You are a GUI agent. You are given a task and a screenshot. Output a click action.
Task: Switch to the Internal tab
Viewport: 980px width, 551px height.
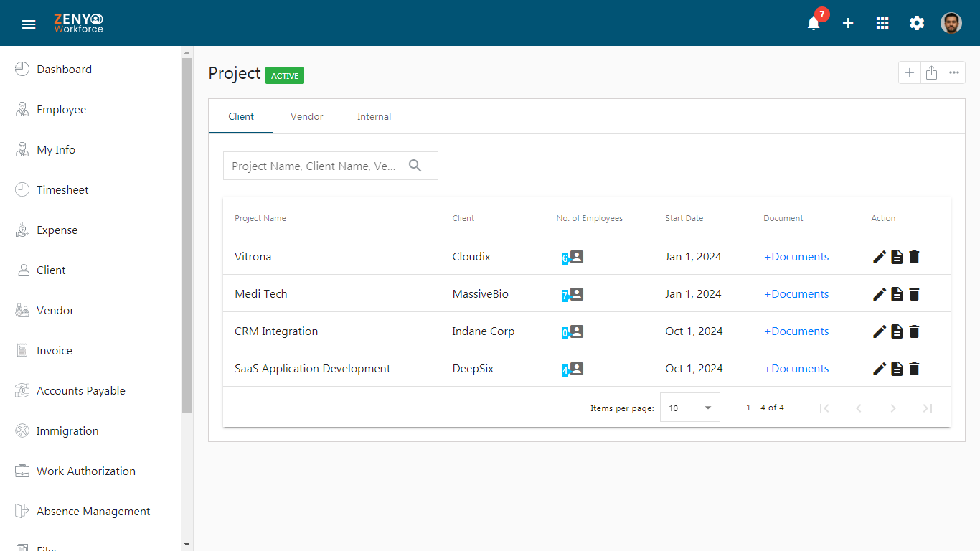[x=374, y=116]
